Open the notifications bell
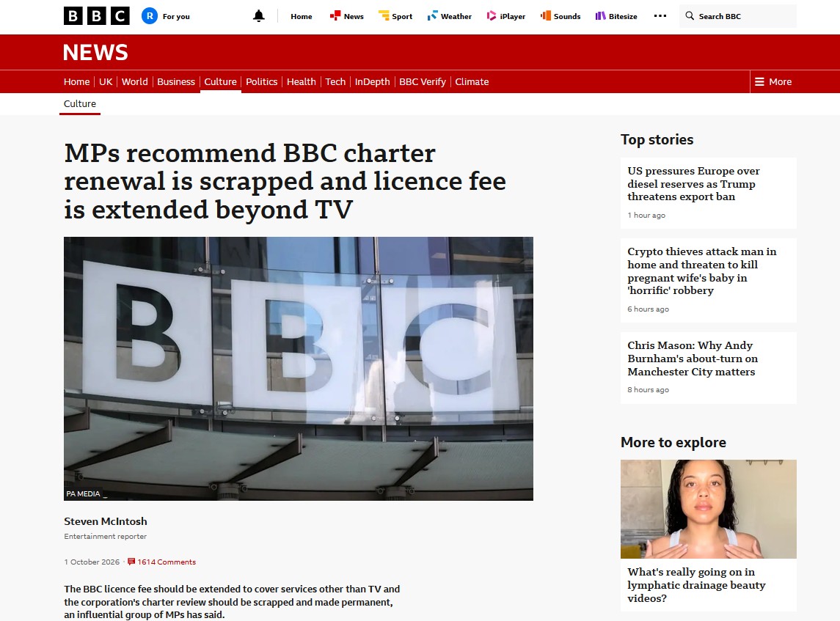The height and width of the screenshot is (621, 840). [259, 16]
